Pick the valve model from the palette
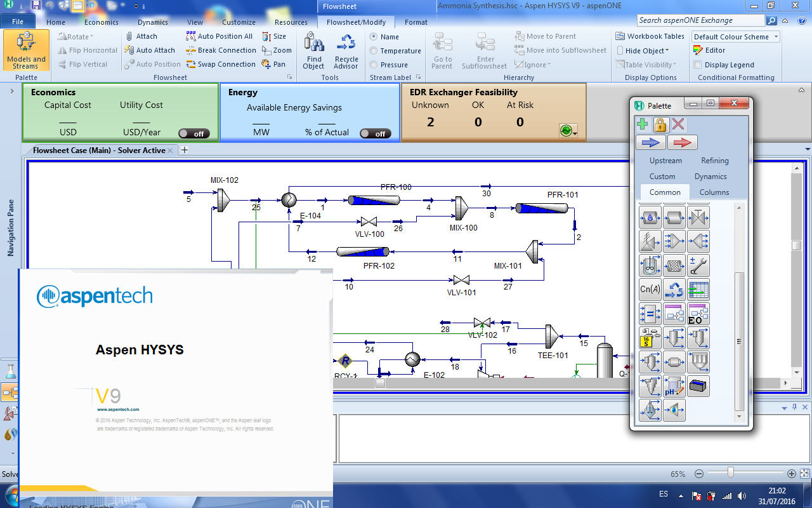 point(698,217)
